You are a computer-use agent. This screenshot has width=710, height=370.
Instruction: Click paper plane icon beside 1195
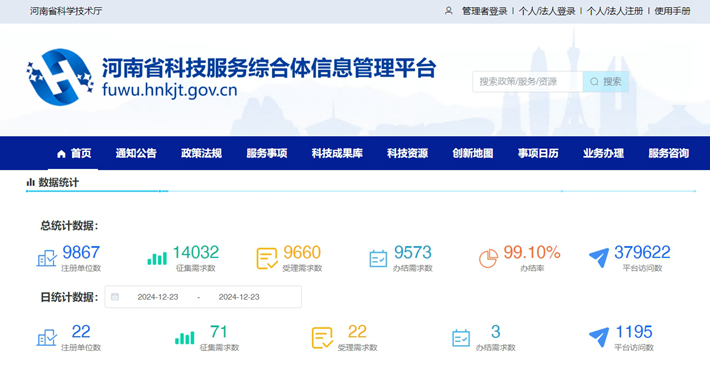pyautogui.click(x=599, y=337)
